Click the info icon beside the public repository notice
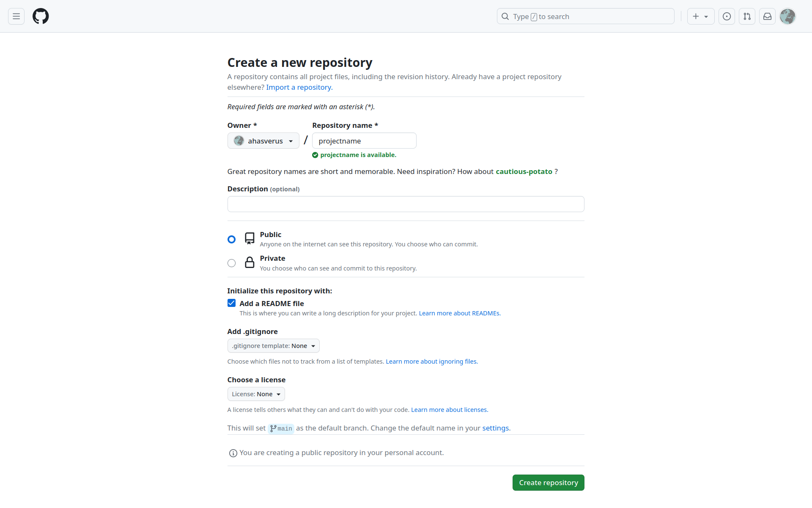 pyautogui.click(x=233, y=453)
